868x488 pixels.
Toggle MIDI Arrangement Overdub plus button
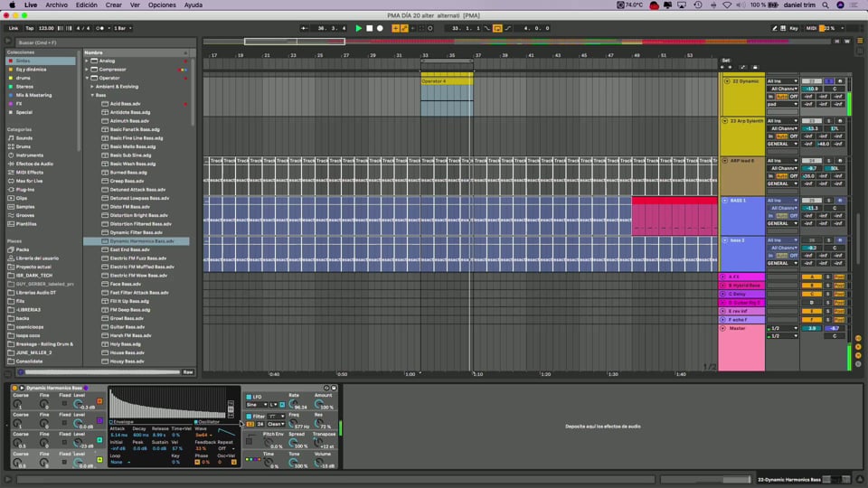(395, 28)
